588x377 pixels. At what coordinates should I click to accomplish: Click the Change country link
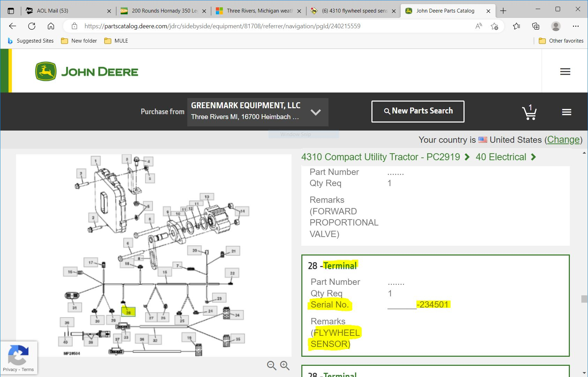coord(563,140)
